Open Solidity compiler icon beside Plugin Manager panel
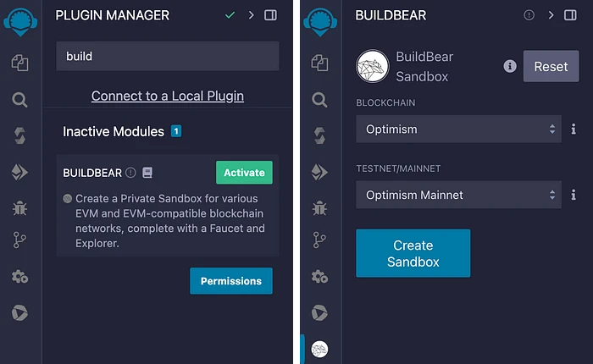Viewport: 593px width, 364px height. coord(19,136)
